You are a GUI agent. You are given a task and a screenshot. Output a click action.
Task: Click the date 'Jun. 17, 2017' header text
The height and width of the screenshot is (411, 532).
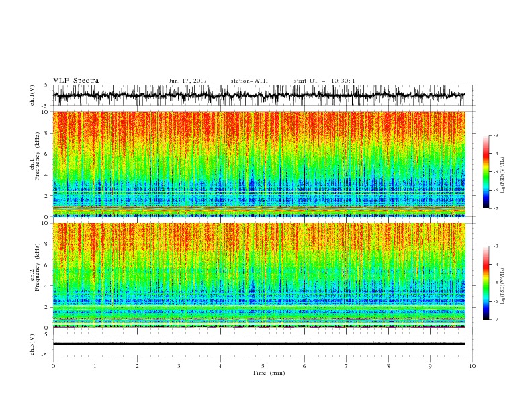pyautogui.click(x=187, y=81)
